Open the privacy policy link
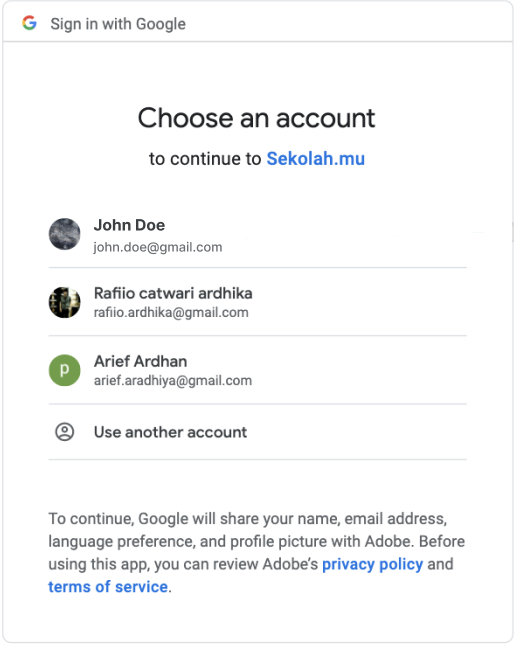518x646 pixels. tap(373, 564)
